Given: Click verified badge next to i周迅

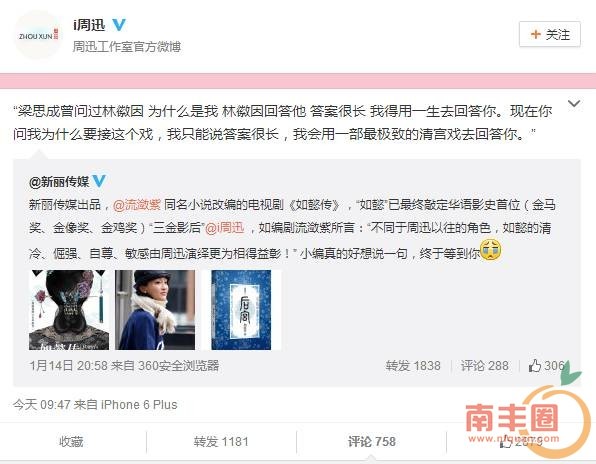Looking at the screenshot, I should point(119,25).
